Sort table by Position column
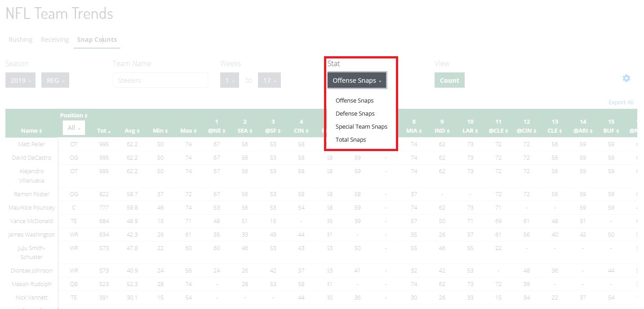644x309 pixels. [x=74, y=115]
